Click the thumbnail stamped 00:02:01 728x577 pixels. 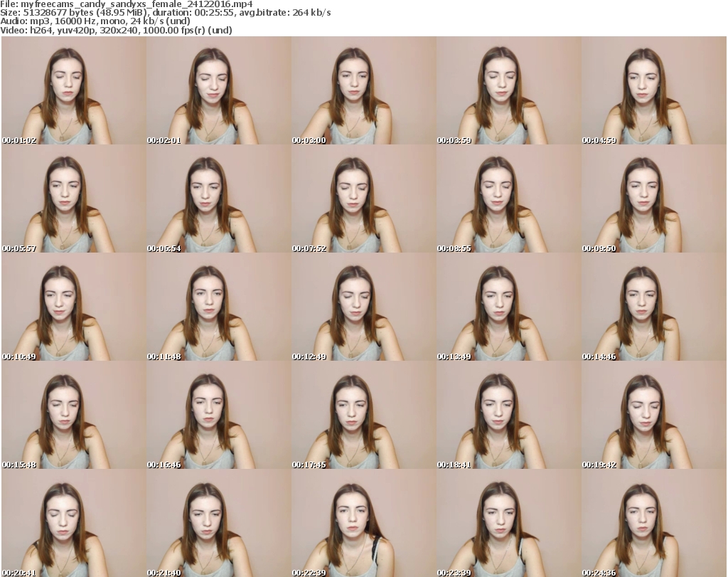click(x=219, y=90)
